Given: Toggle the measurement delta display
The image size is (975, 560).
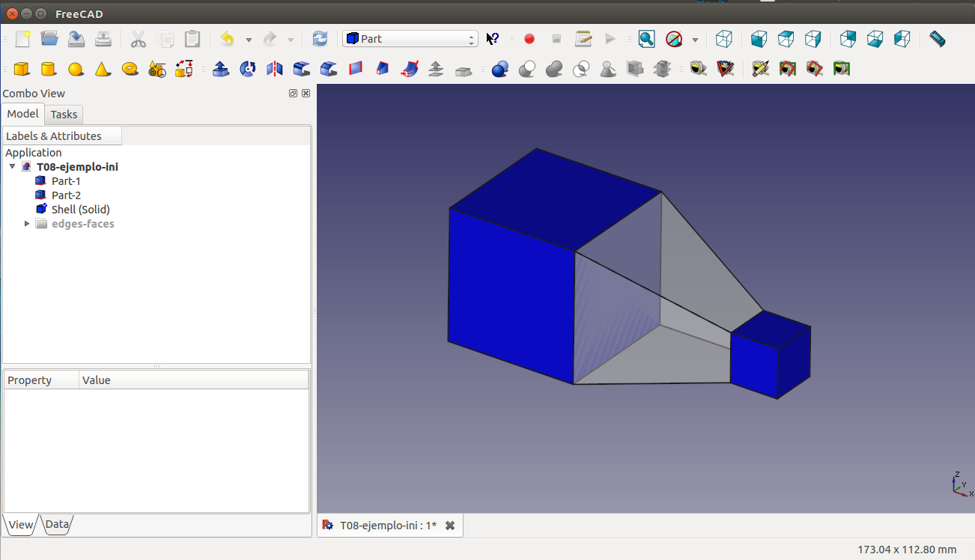Looking at the screenshot, I should tap(841, 70).
